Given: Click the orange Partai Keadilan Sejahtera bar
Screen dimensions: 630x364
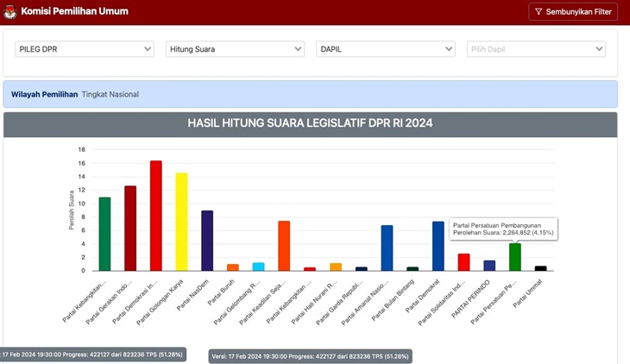Looking at the screenshot, I should [284, 246].
